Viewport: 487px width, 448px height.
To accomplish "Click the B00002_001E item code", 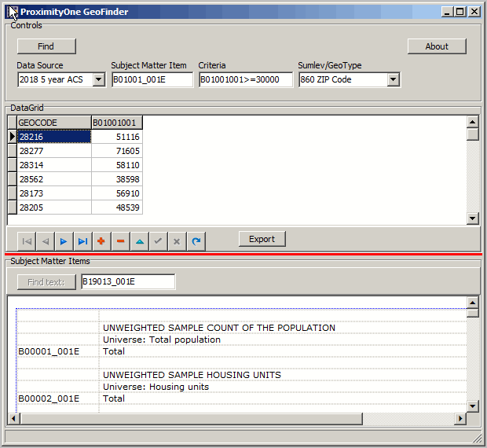I will click(x=49, y=398).
